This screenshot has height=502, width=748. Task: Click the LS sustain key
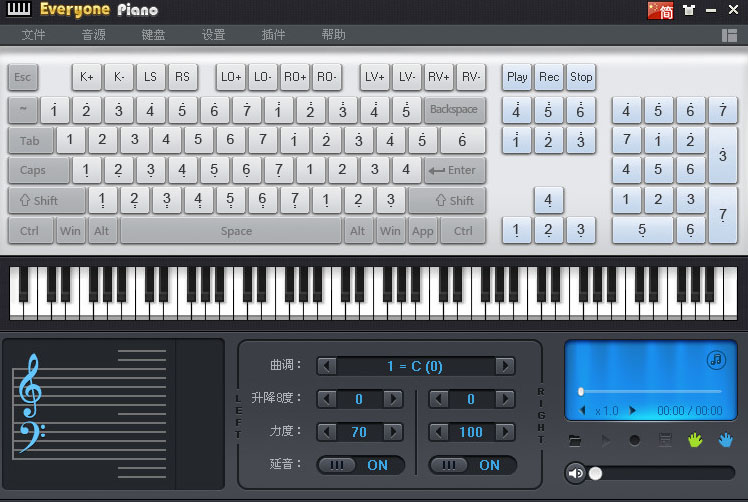(150, 77)
